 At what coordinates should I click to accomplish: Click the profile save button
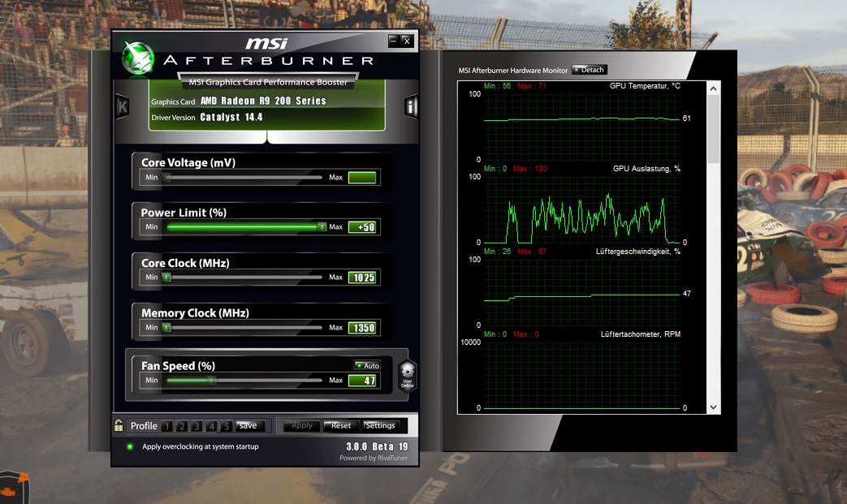(250, 426)
